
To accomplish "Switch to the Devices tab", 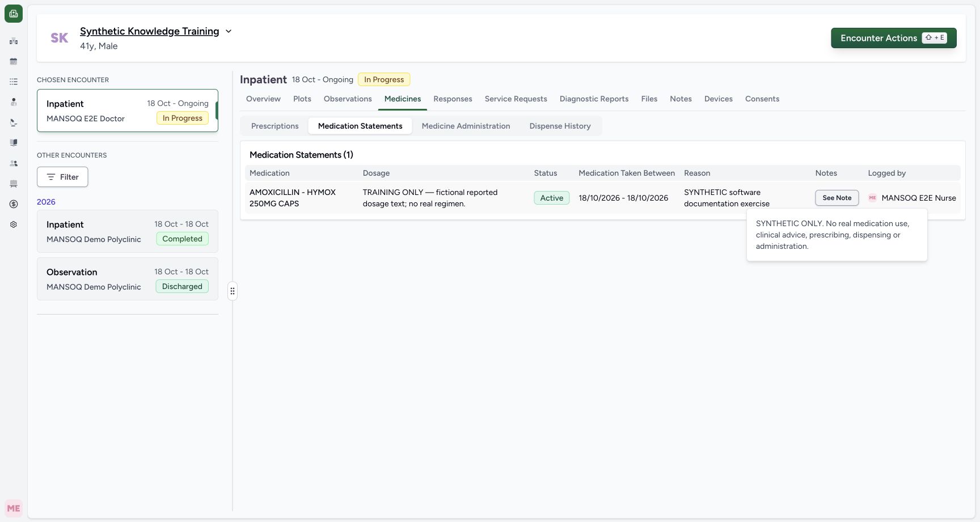I will (x=719, y=99).
